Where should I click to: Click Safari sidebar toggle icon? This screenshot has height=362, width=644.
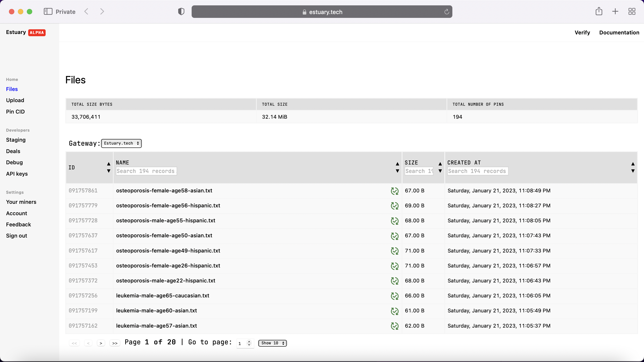click(x=48, y=11)
